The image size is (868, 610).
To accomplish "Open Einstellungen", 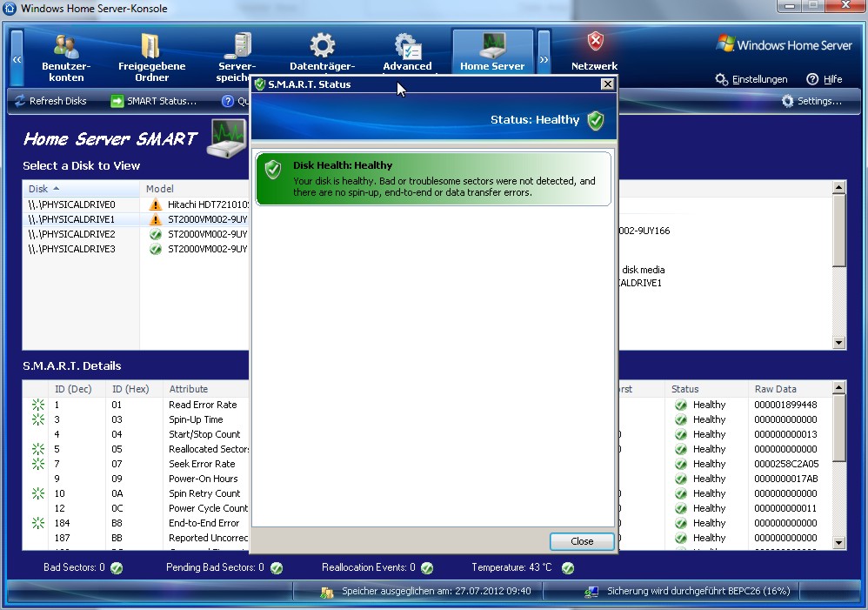I will pyautogui.click(x=751, y=79).
